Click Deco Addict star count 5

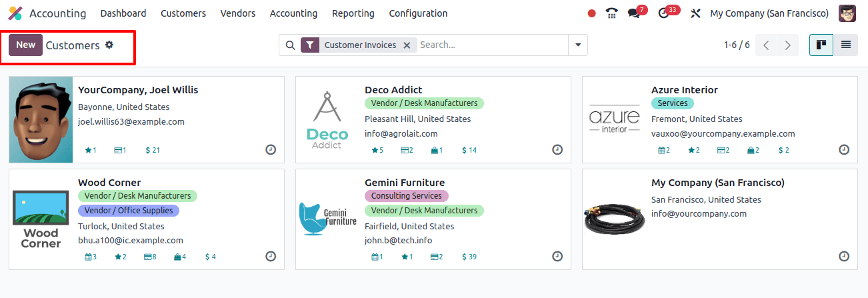pos(377,150)
